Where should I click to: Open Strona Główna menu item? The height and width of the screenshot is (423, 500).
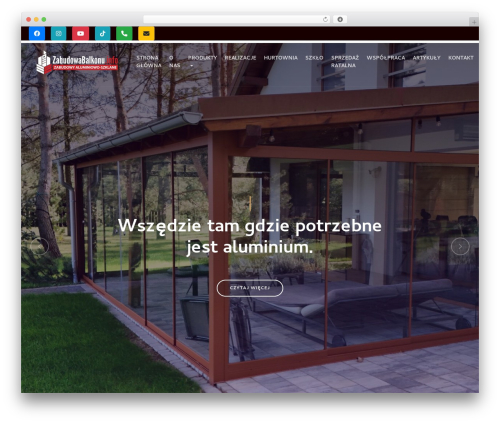pos(149,62)
